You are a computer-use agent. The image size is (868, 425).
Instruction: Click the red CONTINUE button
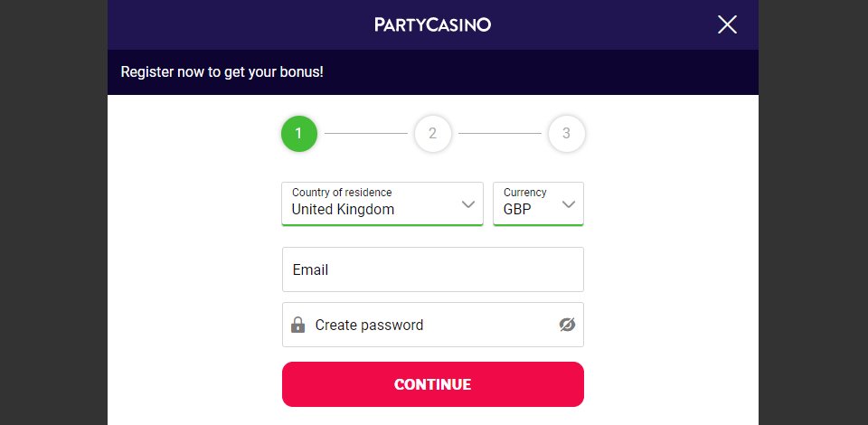click(433, 384)
